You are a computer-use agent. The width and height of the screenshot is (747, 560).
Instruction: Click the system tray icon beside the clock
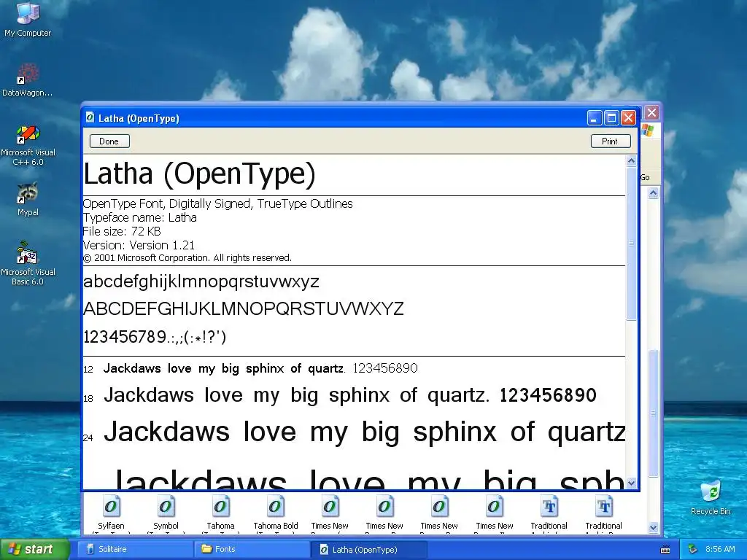(693, 549)
